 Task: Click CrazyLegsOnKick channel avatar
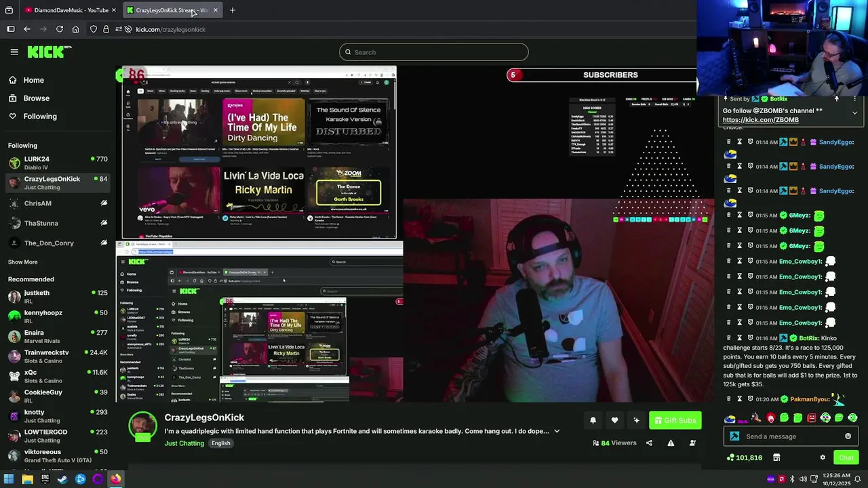[142, 426]
